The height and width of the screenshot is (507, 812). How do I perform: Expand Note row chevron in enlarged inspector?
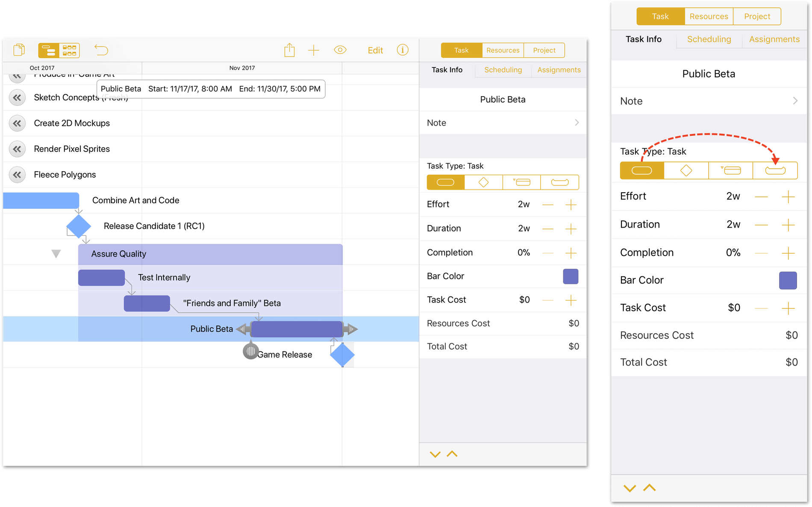795,101
